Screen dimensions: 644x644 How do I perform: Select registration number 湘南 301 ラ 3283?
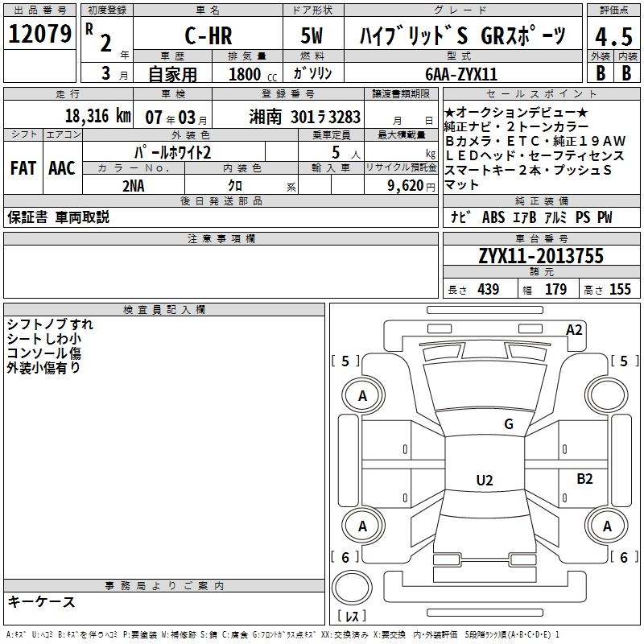305,118
